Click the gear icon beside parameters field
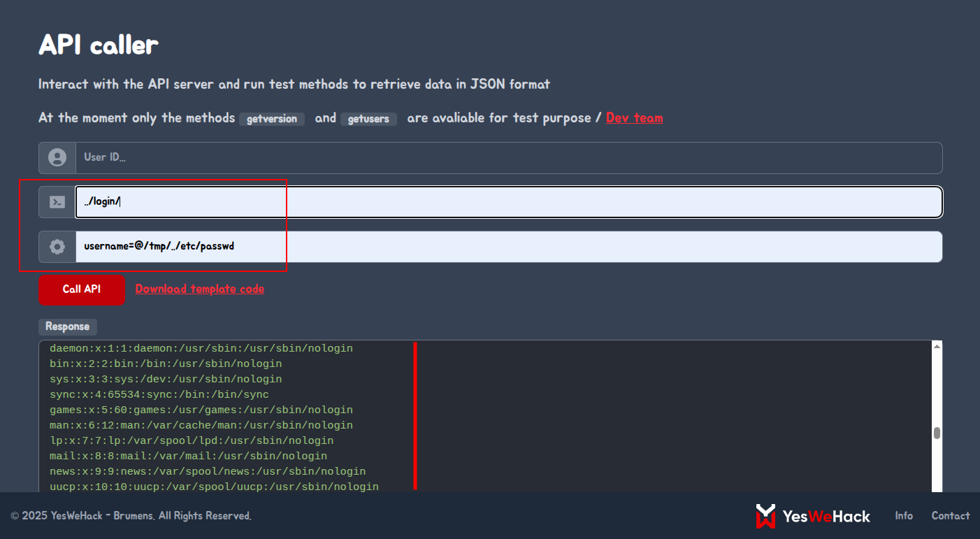This screenshot has width=980, height=539. click(57, 247)
